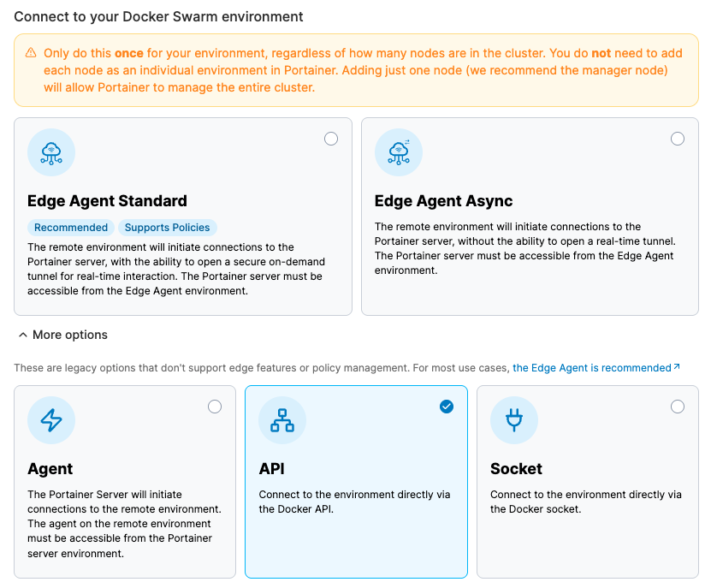Click the API network diagram icon
This screenshot has width=711, height=588.
[x=282, y=420]
